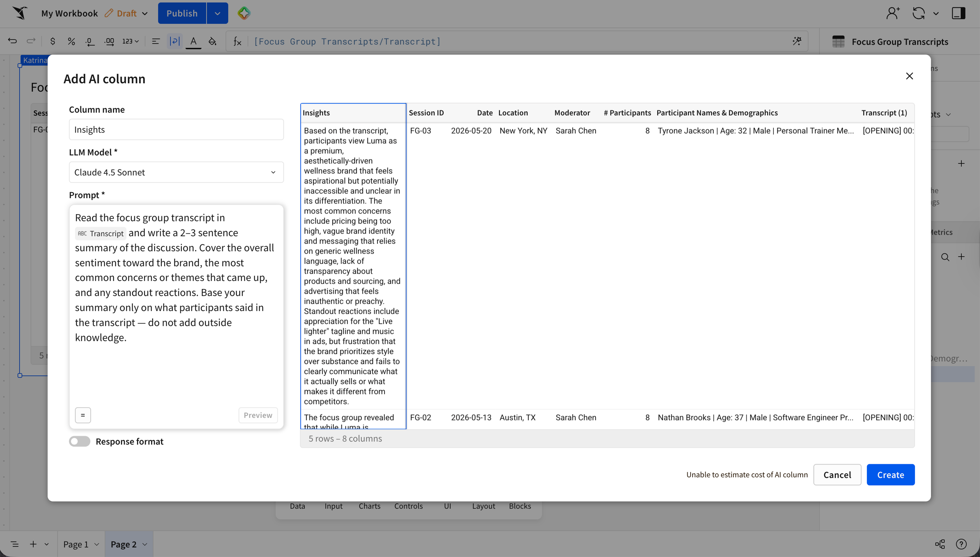Click the 2026-05-20 date cell
Viewport: 980px width, 557px height.
471,130
